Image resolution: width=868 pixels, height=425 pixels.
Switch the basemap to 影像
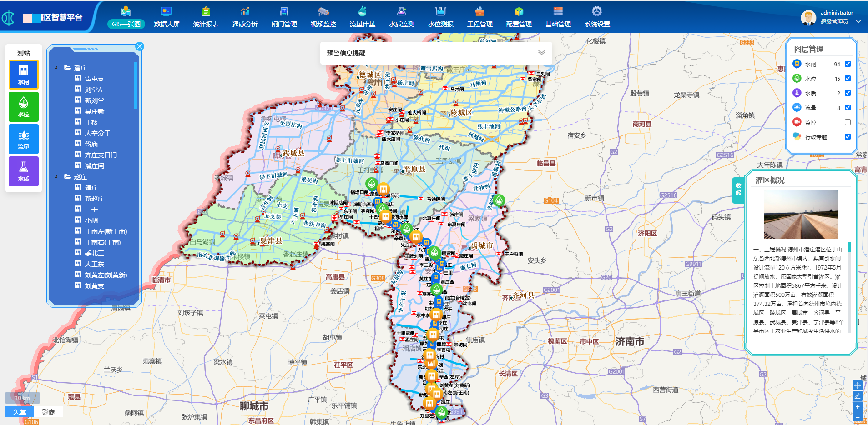click(48, 412)
